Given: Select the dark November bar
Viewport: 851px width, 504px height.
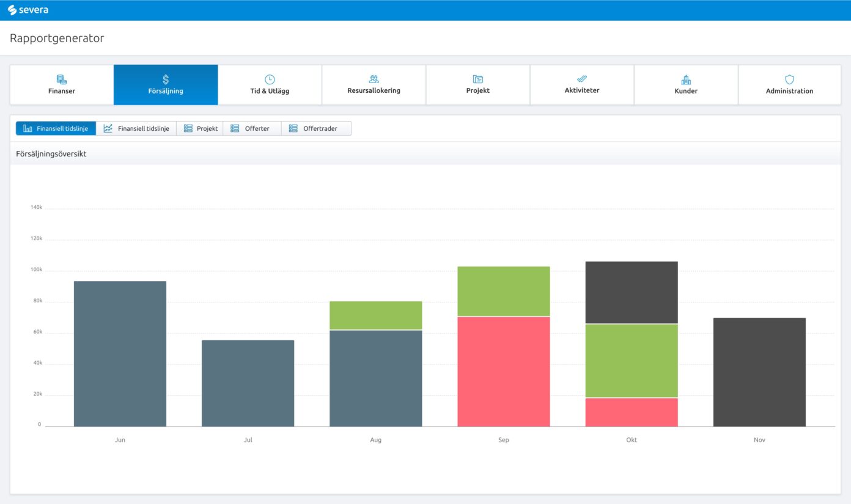Looking at the screenshot, I should tap(759, 372).
